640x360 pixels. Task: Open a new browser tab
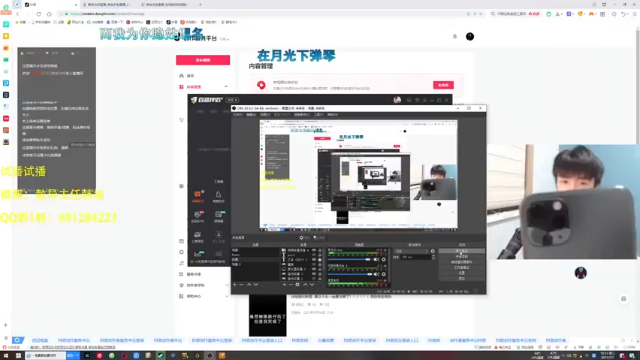tap(200, 4)
